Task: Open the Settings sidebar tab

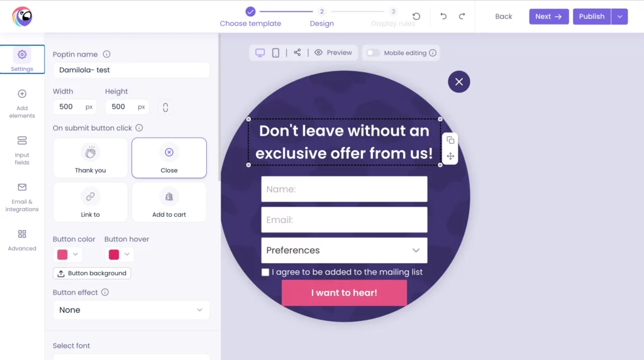Action: [x=22, y=60]
